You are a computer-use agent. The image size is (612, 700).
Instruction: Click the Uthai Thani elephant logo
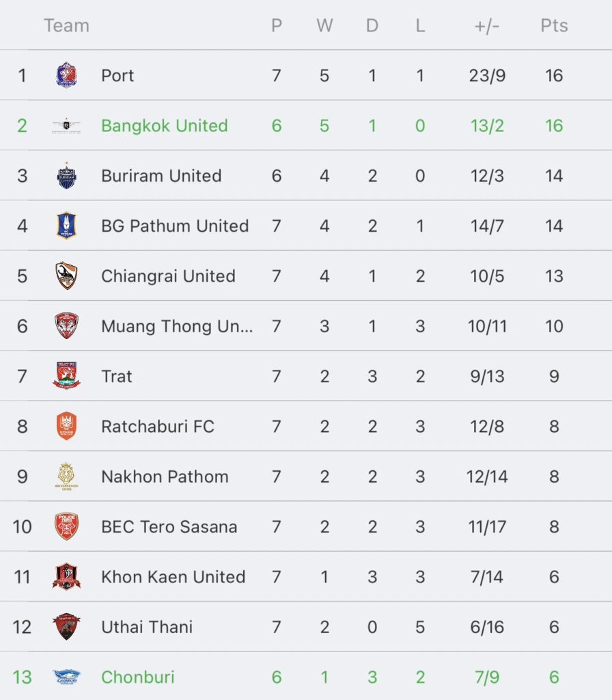[66, 627]
